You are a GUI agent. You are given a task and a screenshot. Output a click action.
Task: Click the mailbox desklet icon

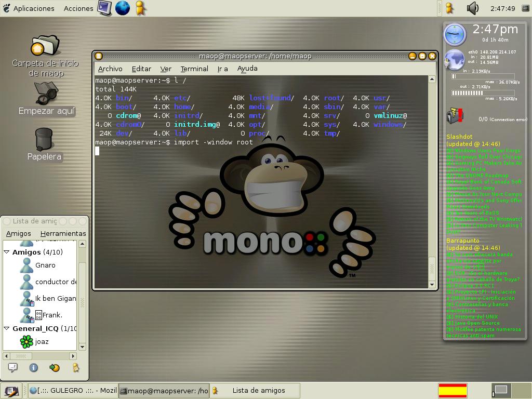pyautogui.click(x=455, y=116)
